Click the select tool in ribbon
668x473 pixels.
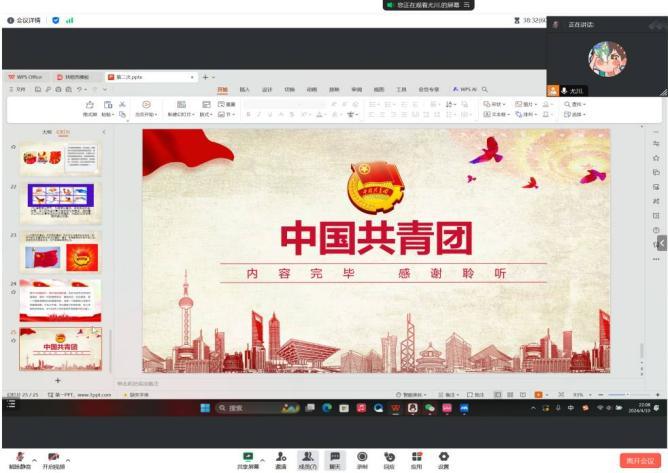(575, 114)
